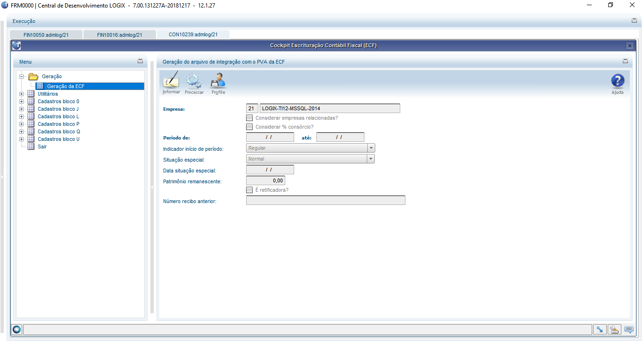Select Cadastros bloco U tree item
This screenshot has height=343, width=644.
pos(58,139)
